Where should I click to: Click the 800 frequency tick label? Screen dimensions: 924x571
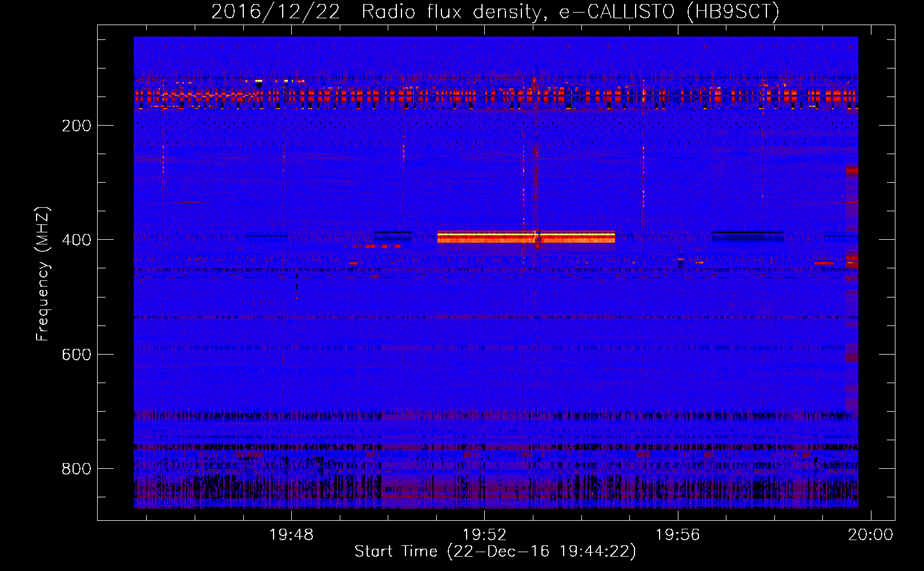point(77,469)
